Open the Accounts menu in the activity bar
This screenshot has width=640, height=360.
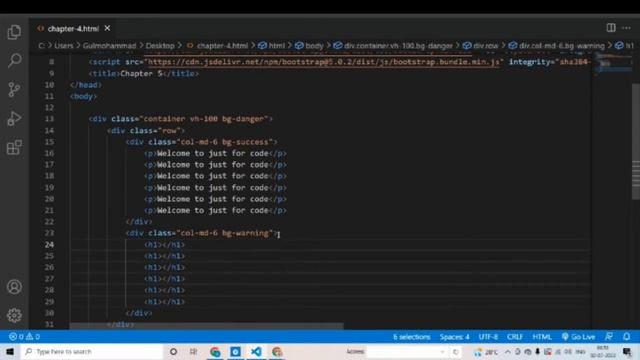14,287
